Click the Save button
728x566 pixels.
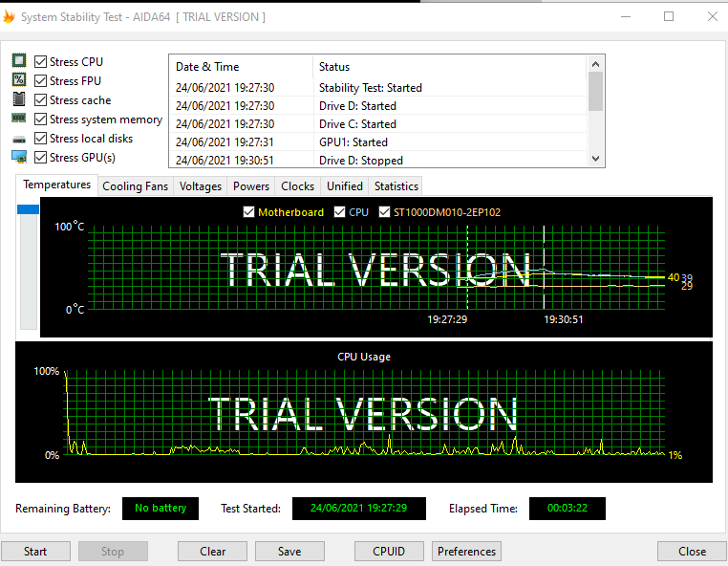coord(289,551)
